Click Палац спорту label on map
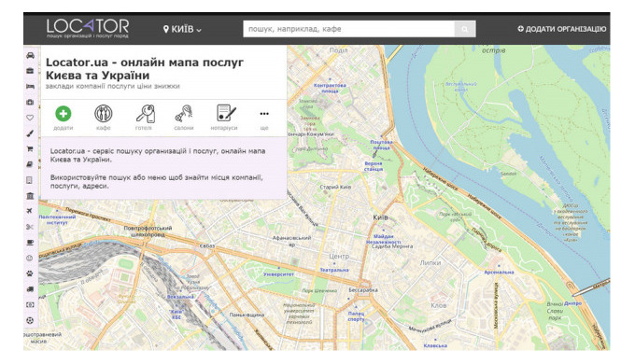 pyautogui.click(x=356, y=316)
